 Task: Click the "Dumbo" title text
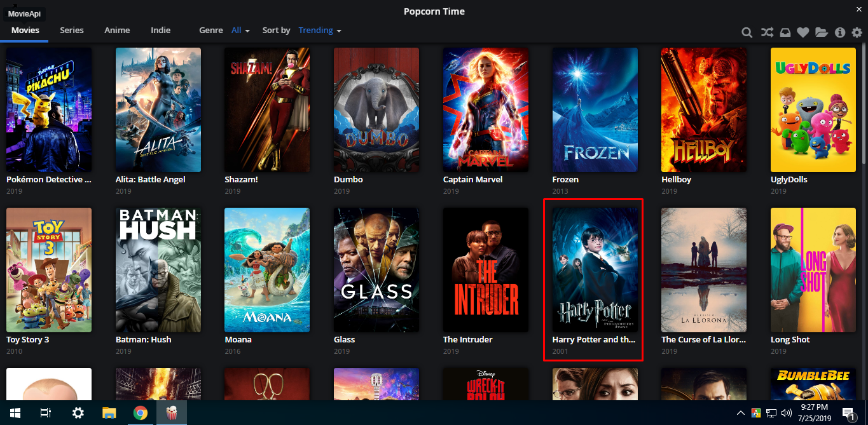348,180
